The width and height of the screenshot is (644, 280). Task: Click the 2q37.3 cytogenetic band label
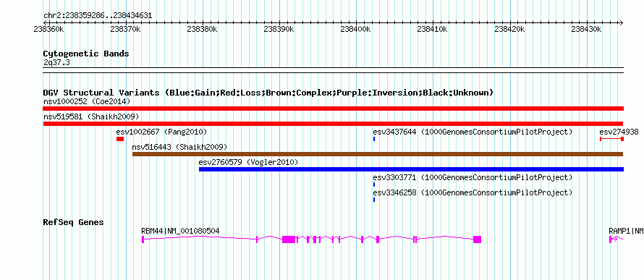click(56, 62)
